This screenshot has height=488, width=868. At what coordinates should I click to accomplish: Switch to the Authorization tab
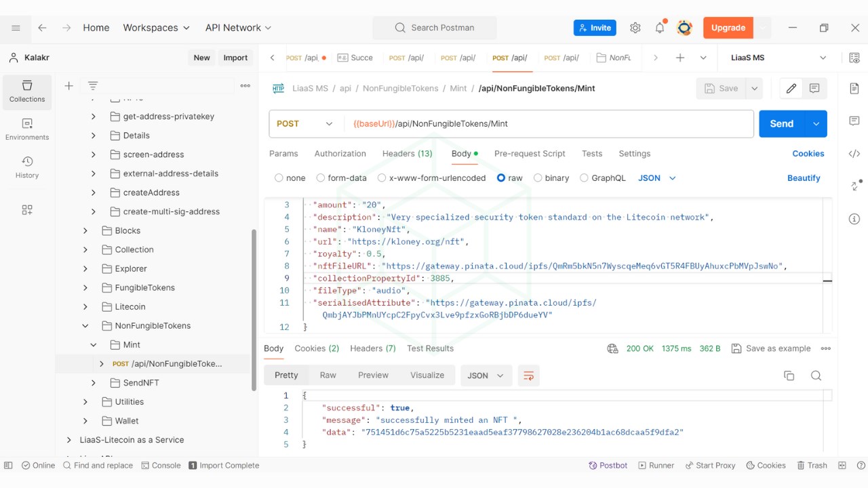click(x=340, y=154)
